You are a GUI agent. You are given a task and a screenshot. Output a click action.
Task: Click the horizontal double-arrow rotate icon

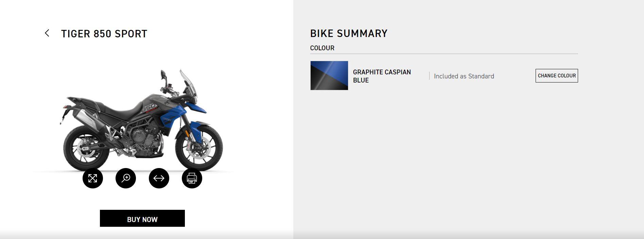tap(159, 178)
